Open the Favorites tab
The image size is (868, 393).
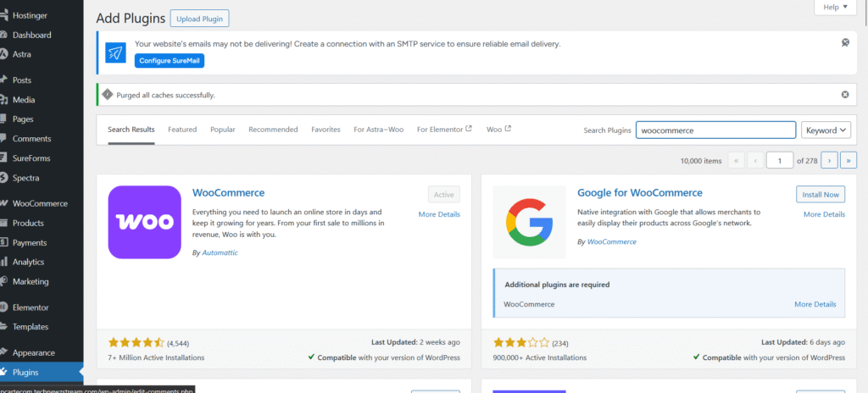tap(325, 130)
